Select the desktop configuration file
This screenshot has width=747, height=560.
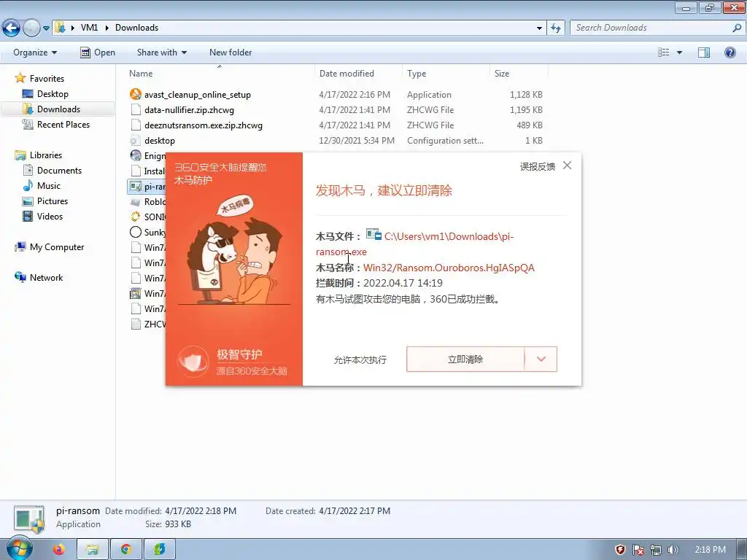tap(160, 141)
